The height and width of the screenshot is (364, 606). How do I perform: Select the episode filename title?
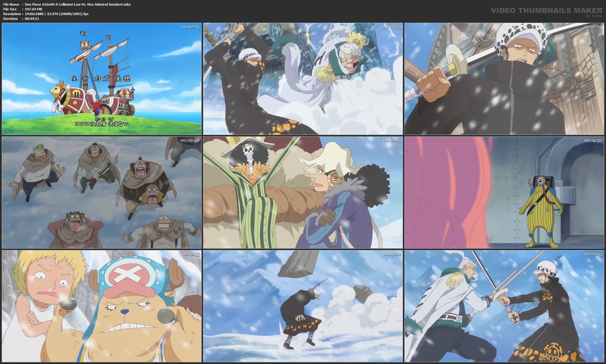coord(78,4)
